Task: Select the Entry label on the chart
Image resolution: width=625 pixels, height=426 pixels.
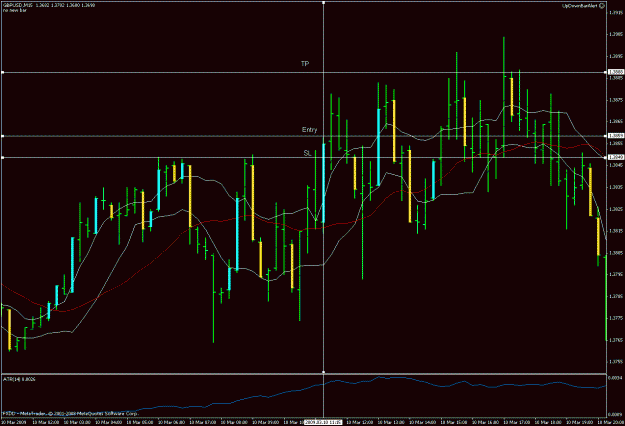Action: pos(310,130)
